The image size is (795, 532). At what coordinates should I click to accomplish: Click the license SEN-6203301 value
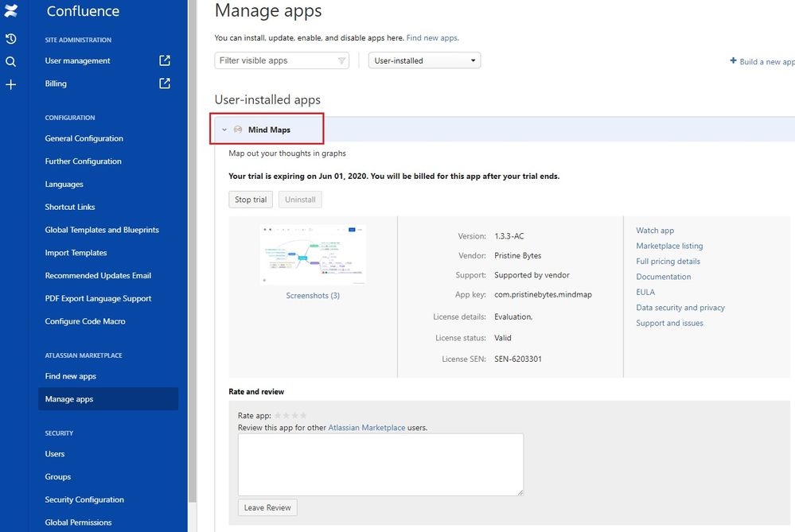pyautogui.click(x=518, y=359)
